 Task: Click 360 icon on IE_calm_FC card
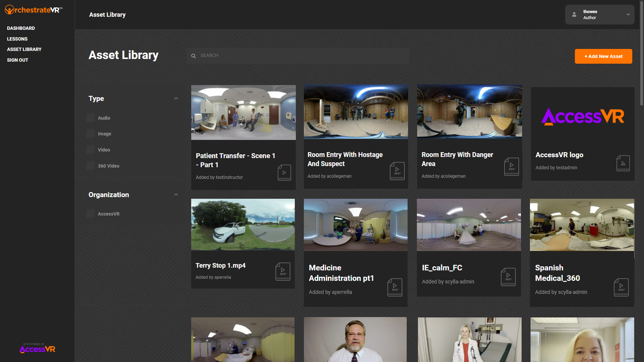point(508,277)
